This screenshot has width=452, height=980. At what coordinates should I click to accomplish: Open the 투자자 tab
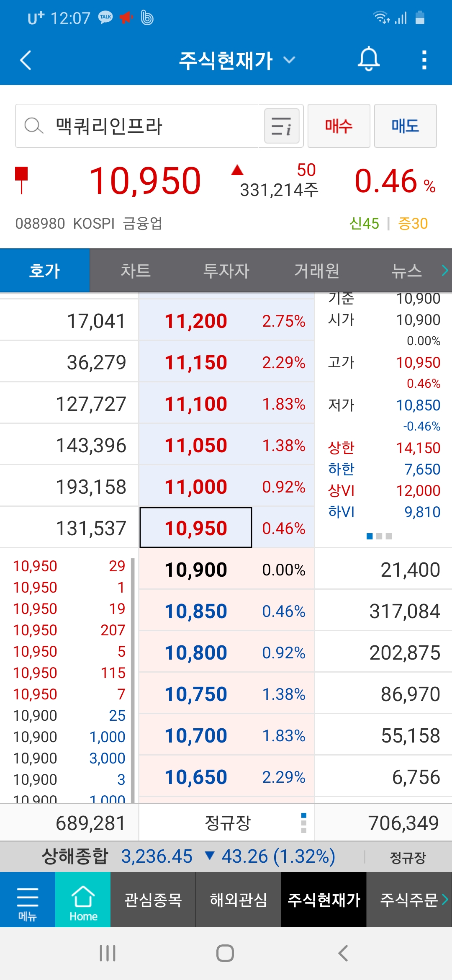coord(226,271)
